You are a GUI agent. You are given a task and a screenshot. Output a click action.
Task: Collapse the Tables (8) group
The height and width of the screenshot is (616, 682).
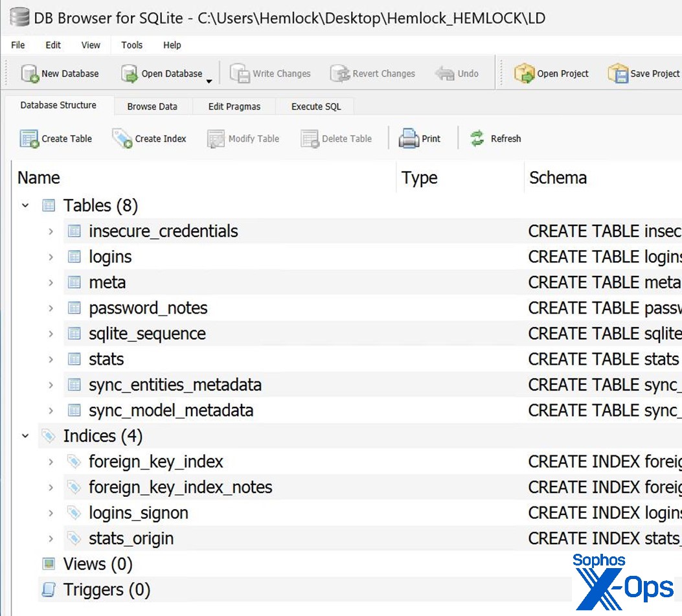[25, 205]
